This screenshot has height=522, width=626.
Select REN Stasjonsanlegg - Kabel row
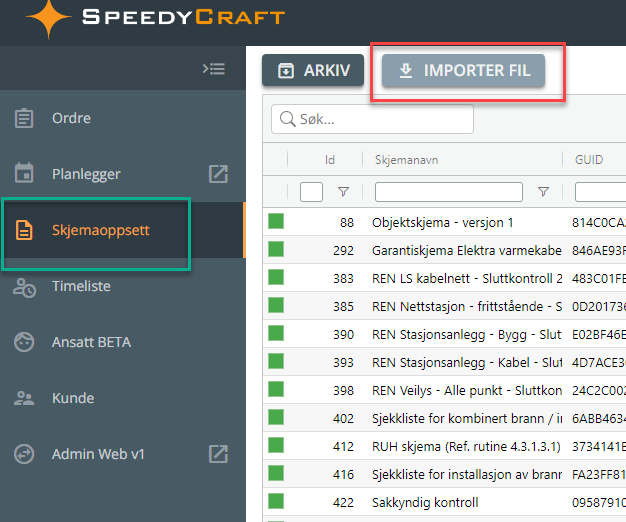click(x=444, y=361)
